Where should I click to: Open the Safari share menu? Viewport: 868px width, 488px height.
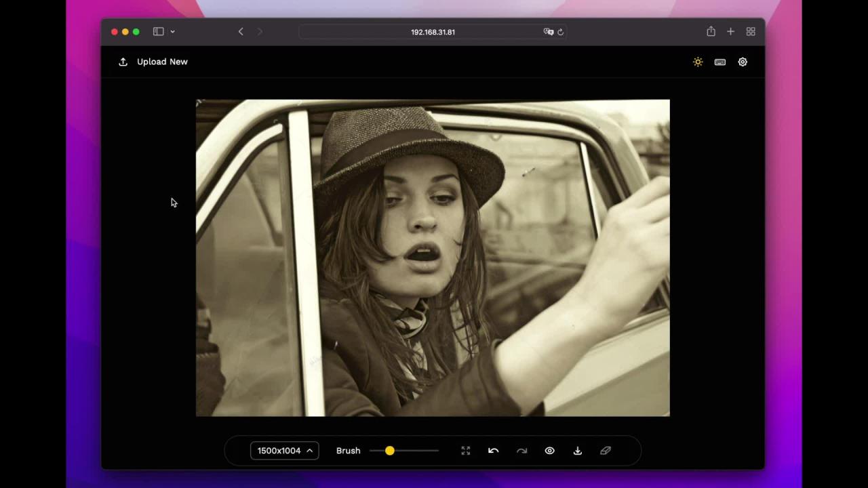[x=711, y=31]
